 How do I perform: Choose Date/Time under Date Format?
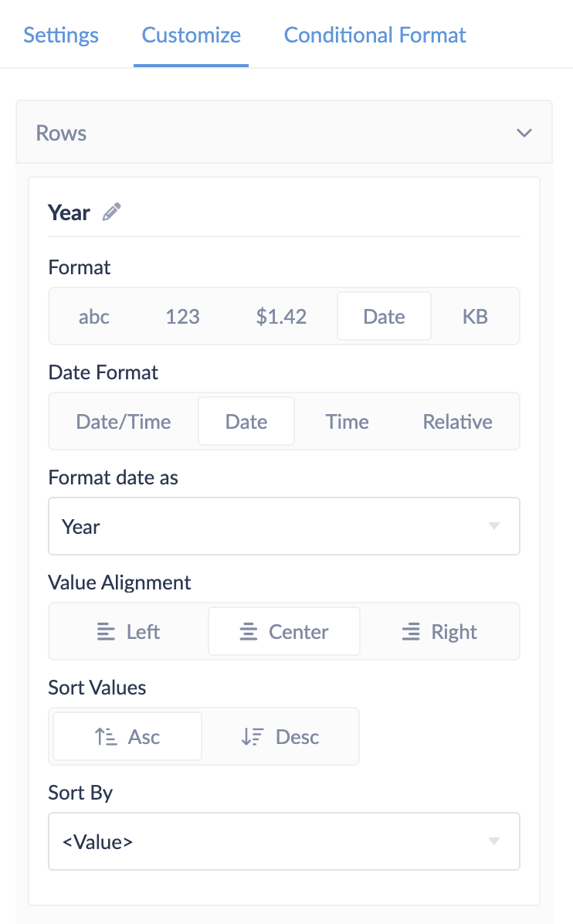pyautogui.click(x=124, y=422)
